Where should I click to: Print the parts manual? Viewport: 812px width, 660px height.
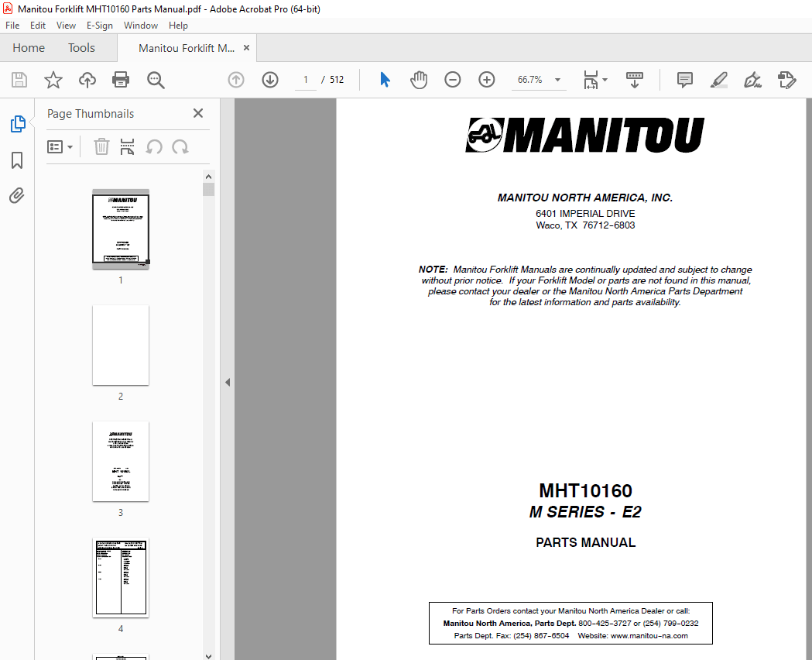[x=122, y=80]
